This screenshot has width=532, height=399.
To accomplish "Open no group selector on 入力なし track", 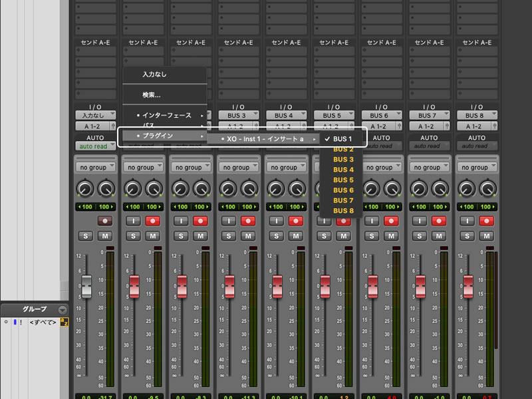I will 96,168.
